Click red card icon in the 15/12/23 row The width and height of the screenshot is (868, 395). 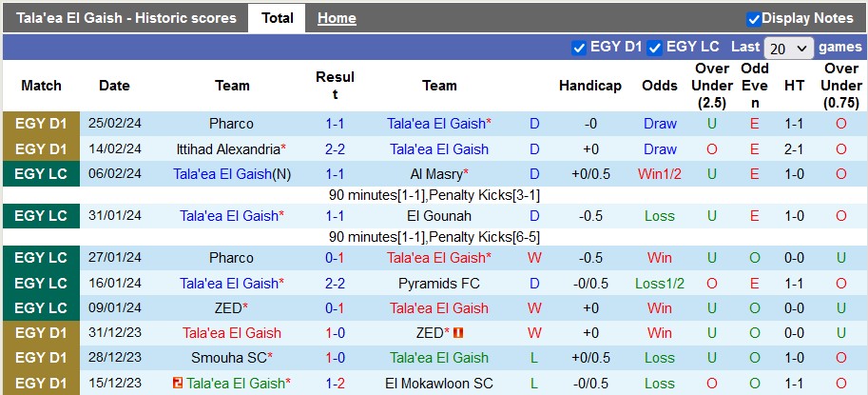[x=178, y=383]
